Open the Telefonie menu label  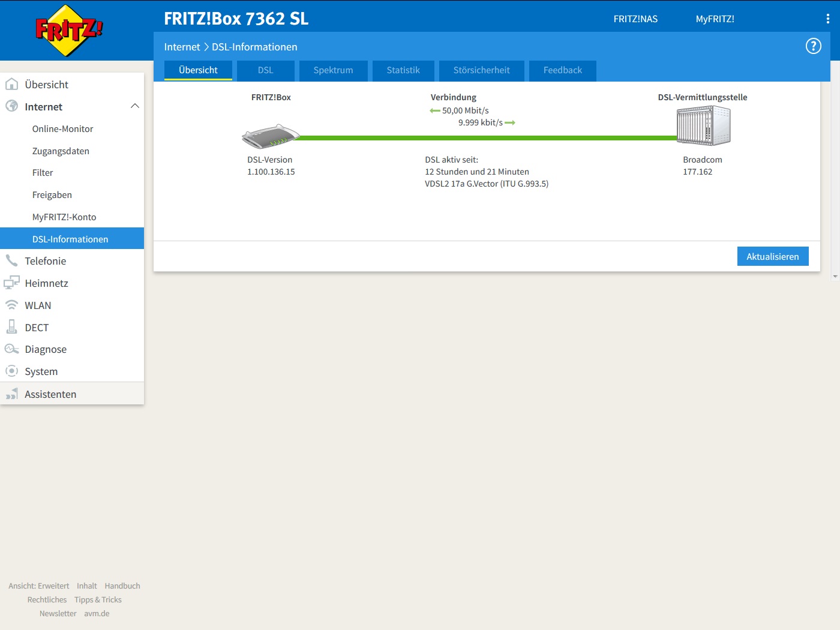pyautogui.click(x=45, y=261)
